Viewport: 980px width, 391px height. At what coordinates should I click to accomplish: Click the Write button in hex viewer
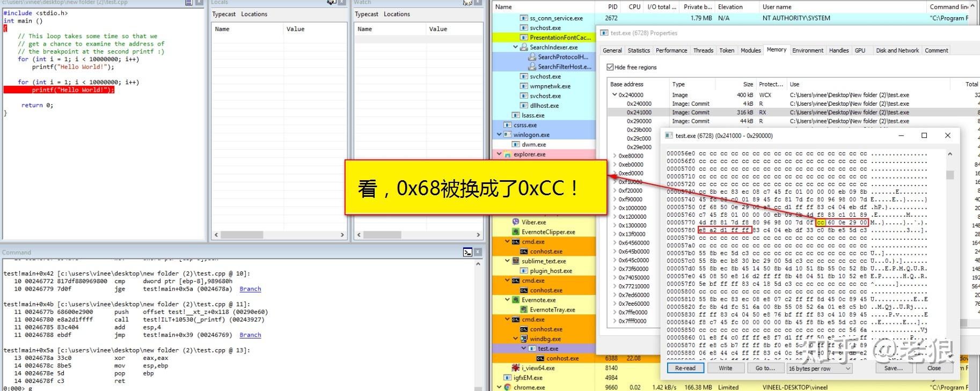point(726,368)
